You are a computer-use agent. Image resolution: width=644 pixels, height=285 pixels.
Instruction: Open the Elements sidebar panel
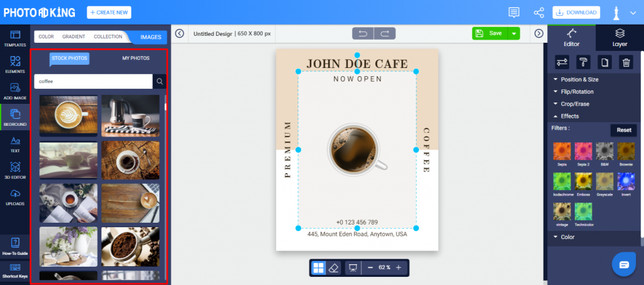point(15,65)
